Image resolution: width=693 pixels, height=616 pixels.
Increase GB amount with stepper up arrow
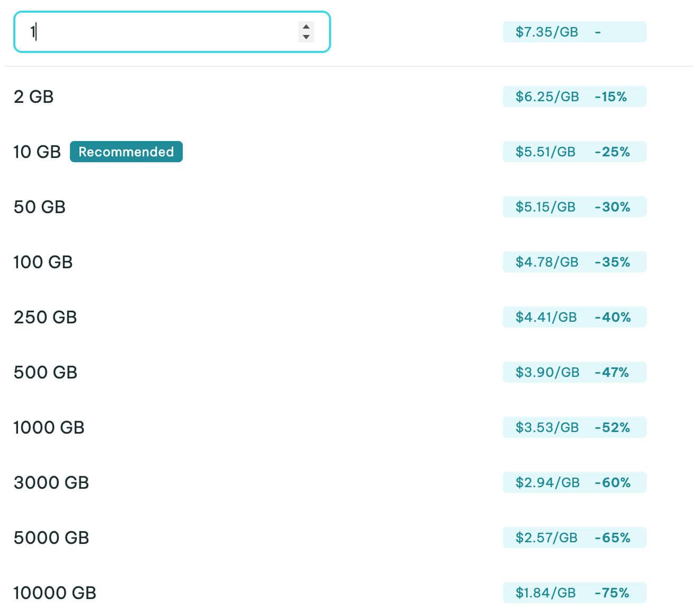coord(306,27)
